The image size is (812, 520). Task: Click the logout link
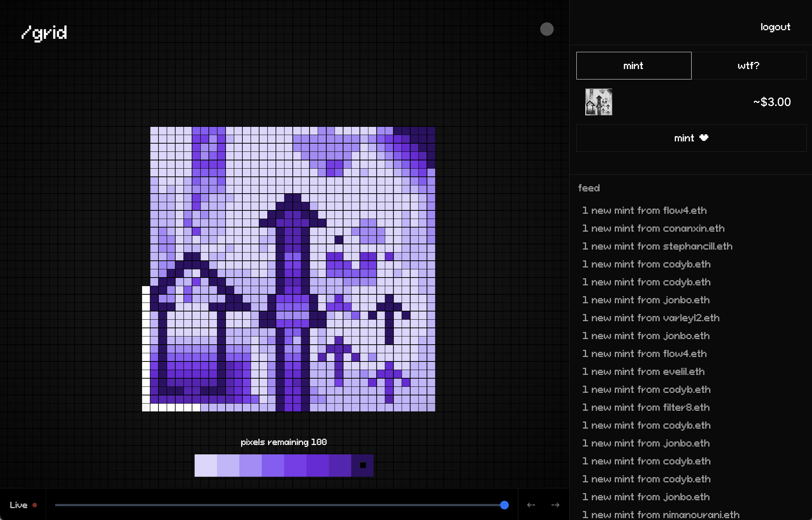point(775,27)
